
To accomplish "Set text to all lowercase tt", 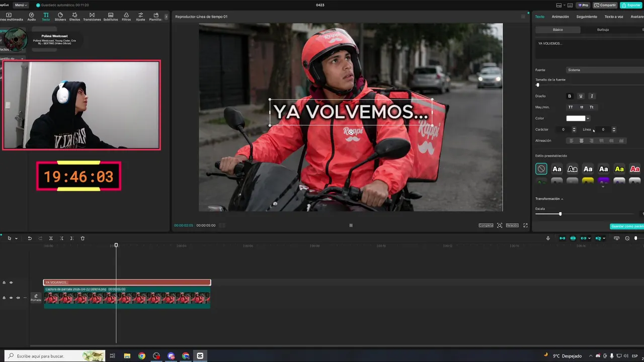I will pyautogui.click(x=582, y=107).
